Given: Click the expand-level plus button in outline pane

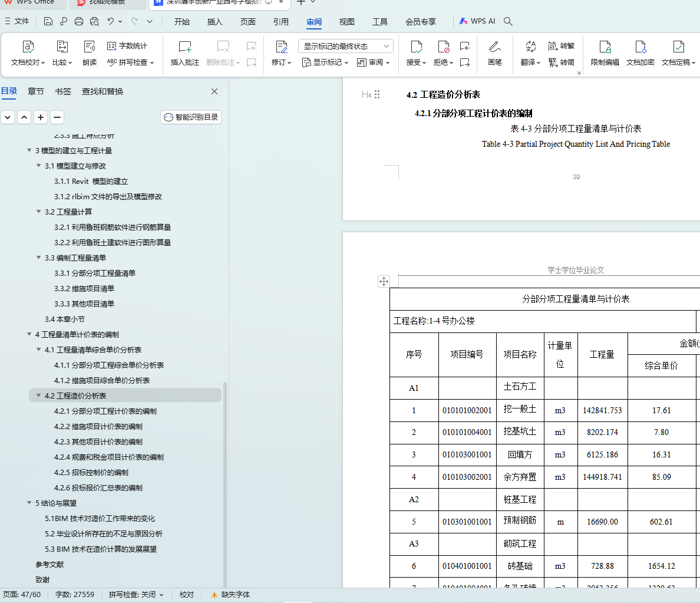Looking at the screenshot, I should point(41,117).
